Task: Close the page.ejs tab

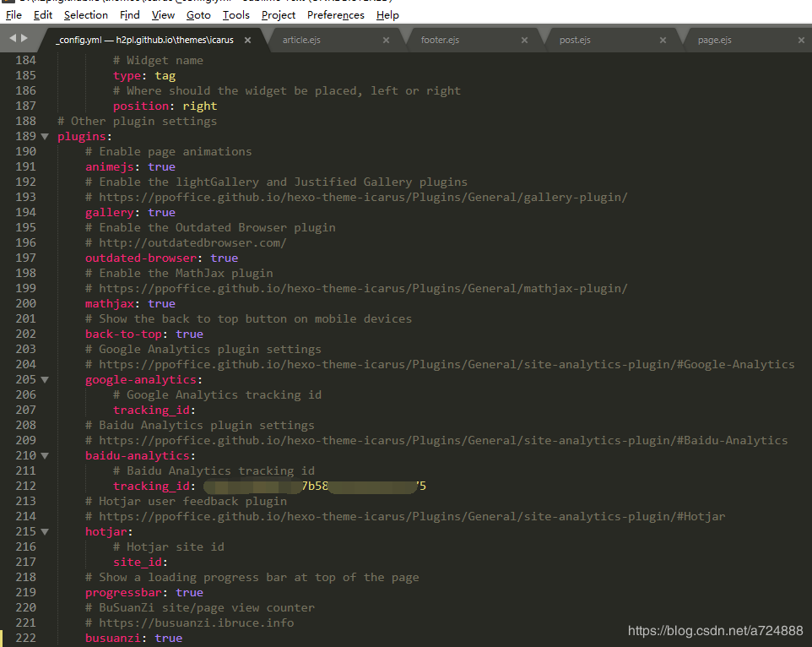Action: 801,40
